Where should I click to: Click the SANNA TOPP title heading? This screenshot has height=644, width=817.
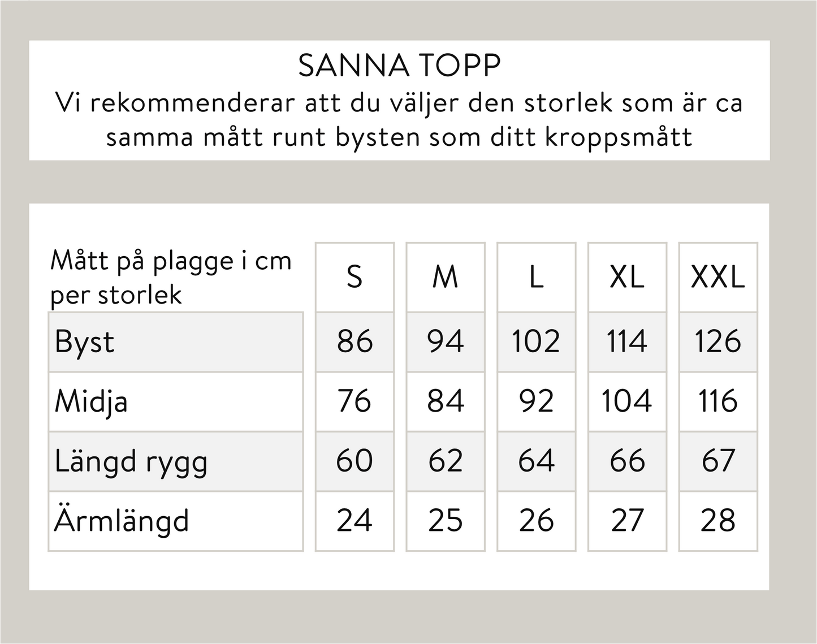[399, 66]
